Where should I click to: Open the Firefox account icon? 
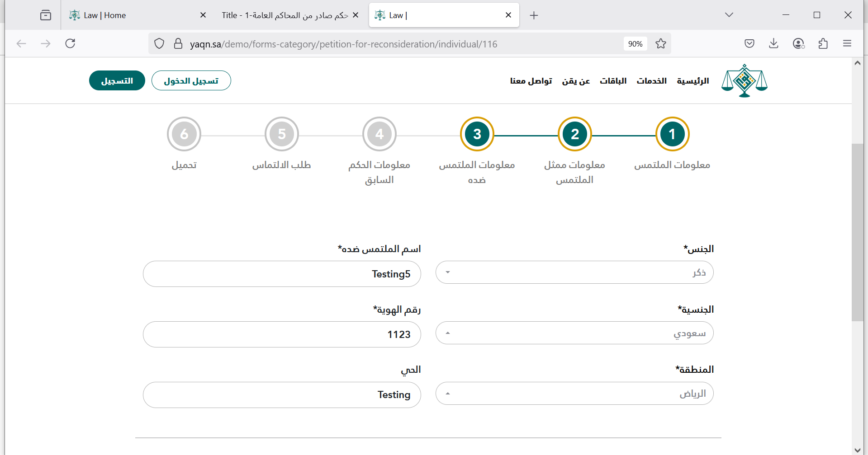click(x=798, y=43)
